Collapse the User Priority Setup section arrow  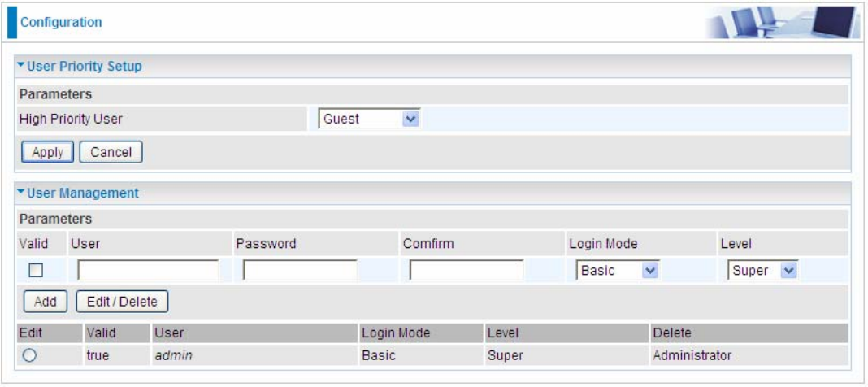pos(21,66)
